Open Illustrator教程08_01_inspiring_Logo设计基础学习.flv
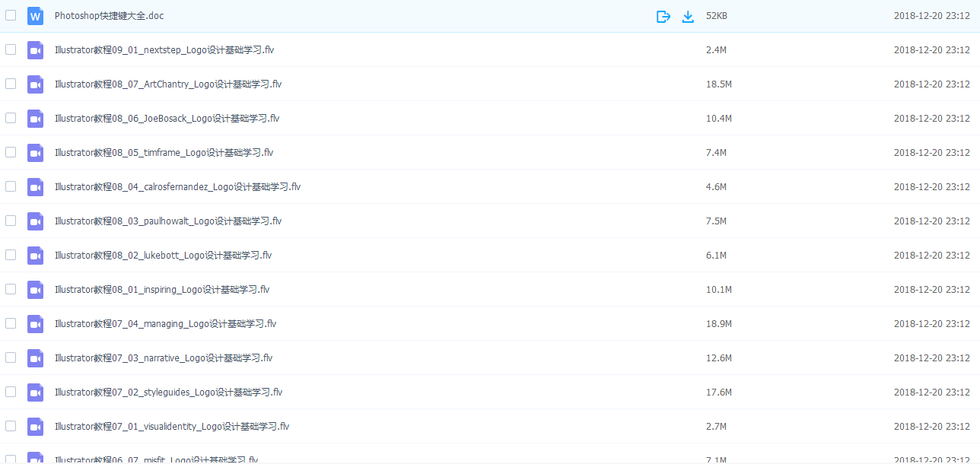 [162, 290]
